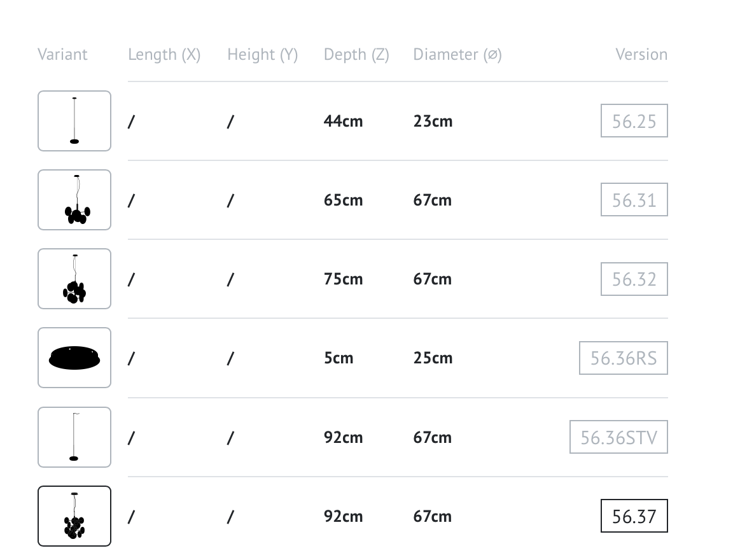The width and height of the screenshot is (733, 560).
Task: Click the Variant column header
Action: [62, 54]
